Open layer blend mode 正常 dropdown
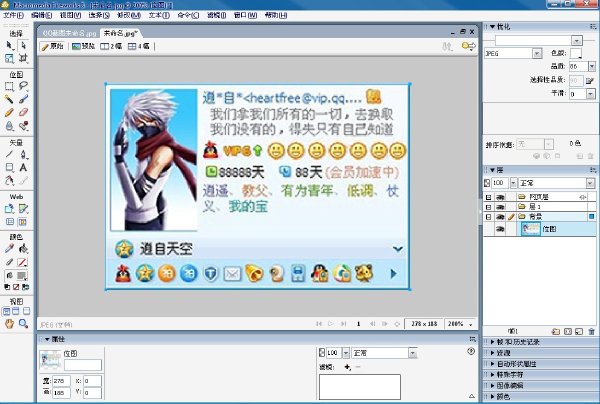This screenshot has height=404, width=600. click(x=590, y=183)
